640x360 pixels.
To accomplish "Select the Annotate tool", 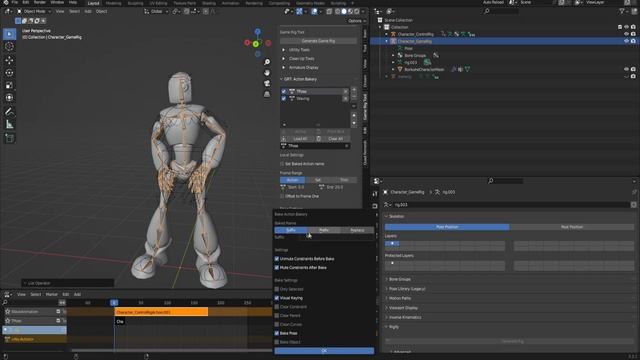I will click(x=9, y=111).
